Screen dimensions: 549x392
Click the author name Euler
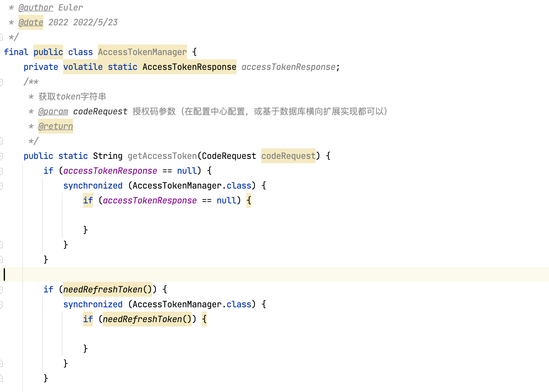(71, 7)
